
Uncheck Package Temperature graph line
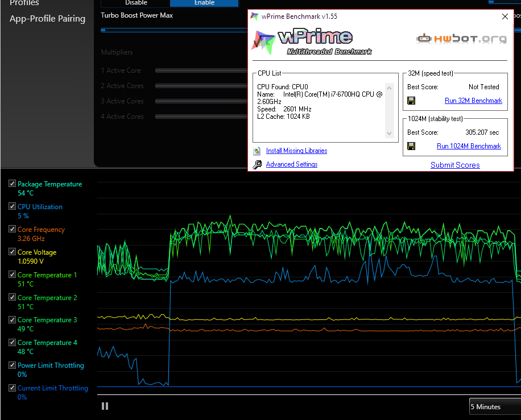13,183
